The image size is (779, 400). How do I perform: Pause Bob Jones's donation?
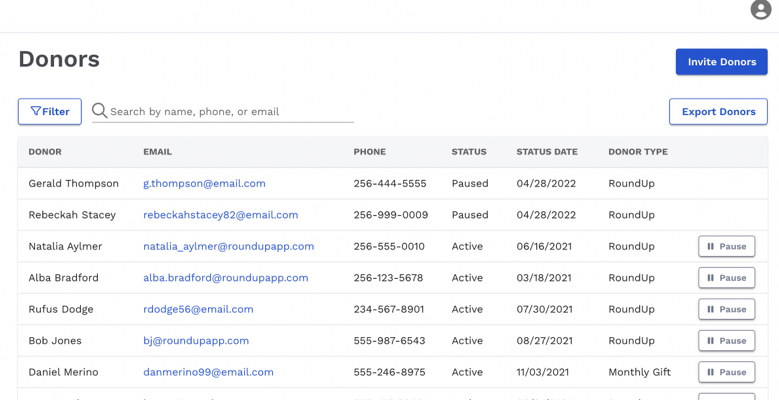[726, 341]
